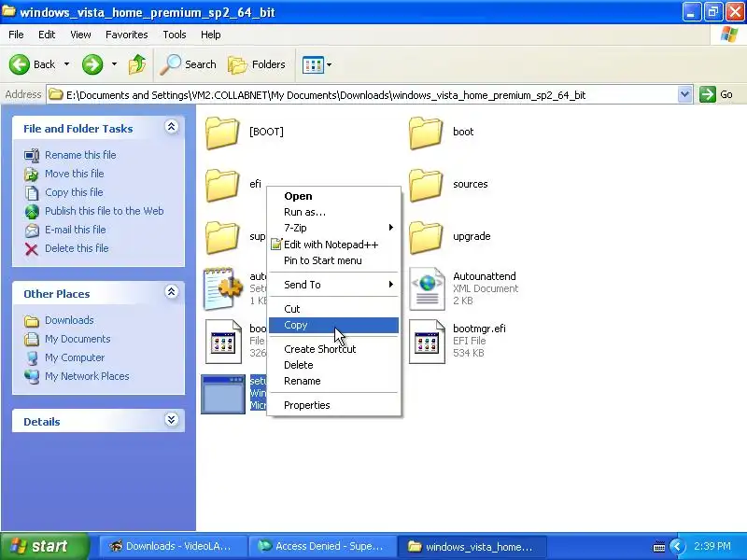This screenshot has height=560, width=747.
Task: Collapse the File and Folder Tasks panel
Action: (172, 127)
